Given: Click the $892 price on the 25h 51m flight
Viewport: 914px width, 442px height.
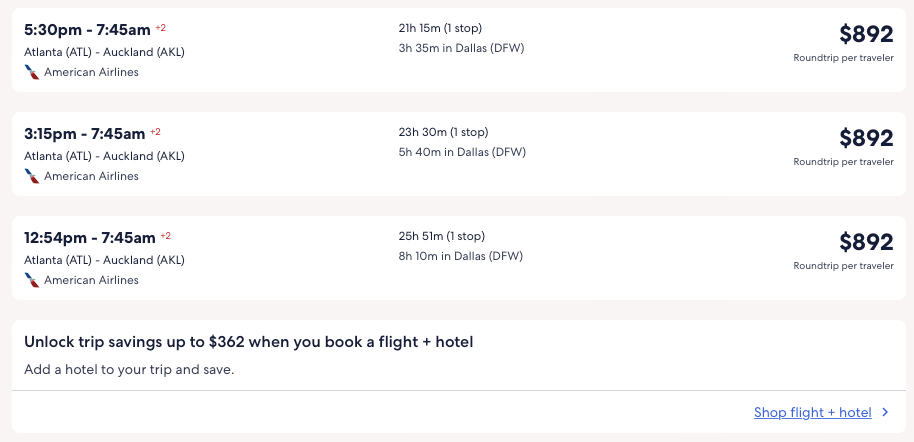Looking at the screenshot, I should [x=866, y=242].
